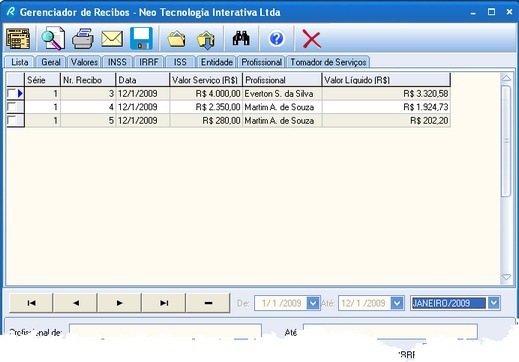This screenshot has height=362, width=519.
Task: Select the Everton S. da Silva cell
Action: 282,94
